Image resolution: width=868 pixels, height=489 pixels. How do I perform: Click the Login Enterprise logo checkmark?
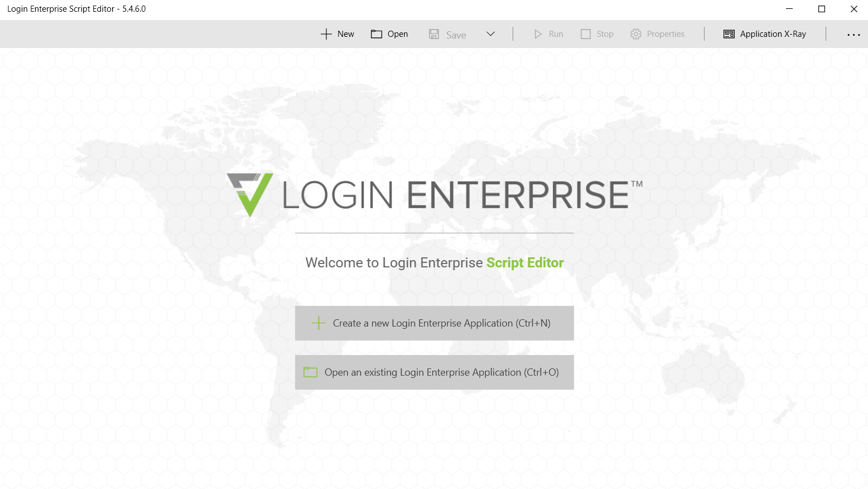pyautogui.click(x=250, y=194)
